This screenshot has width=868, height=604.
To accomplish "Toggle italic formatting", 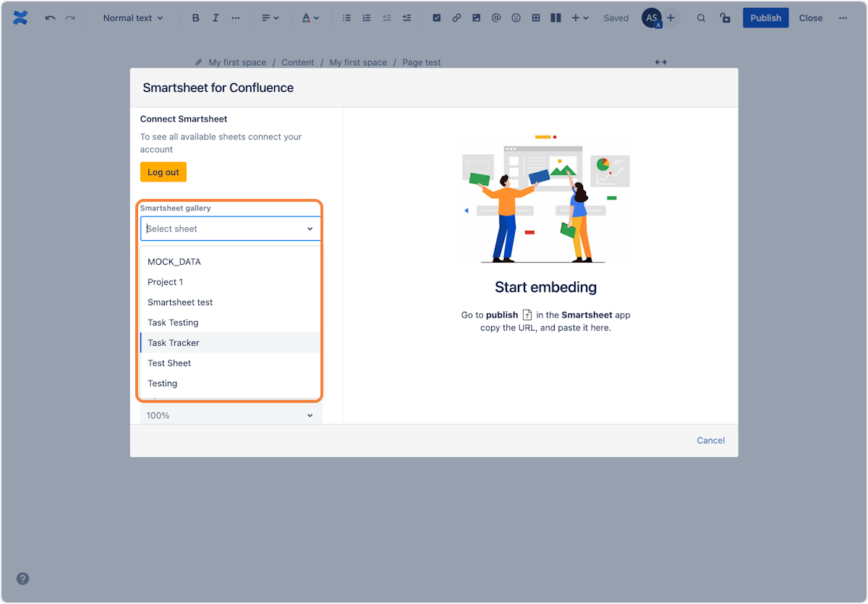I will point(216,18).
